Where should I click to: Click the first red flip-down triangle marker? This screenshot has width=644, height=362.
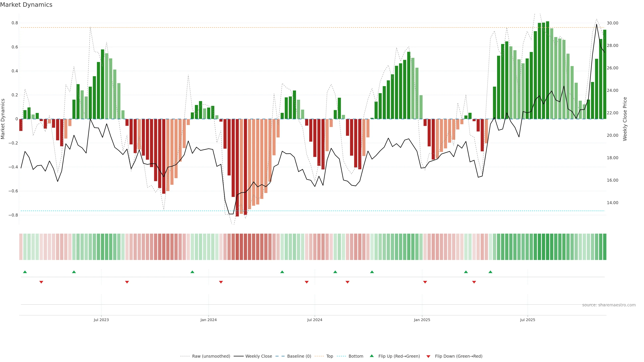(x=41, y=282)
